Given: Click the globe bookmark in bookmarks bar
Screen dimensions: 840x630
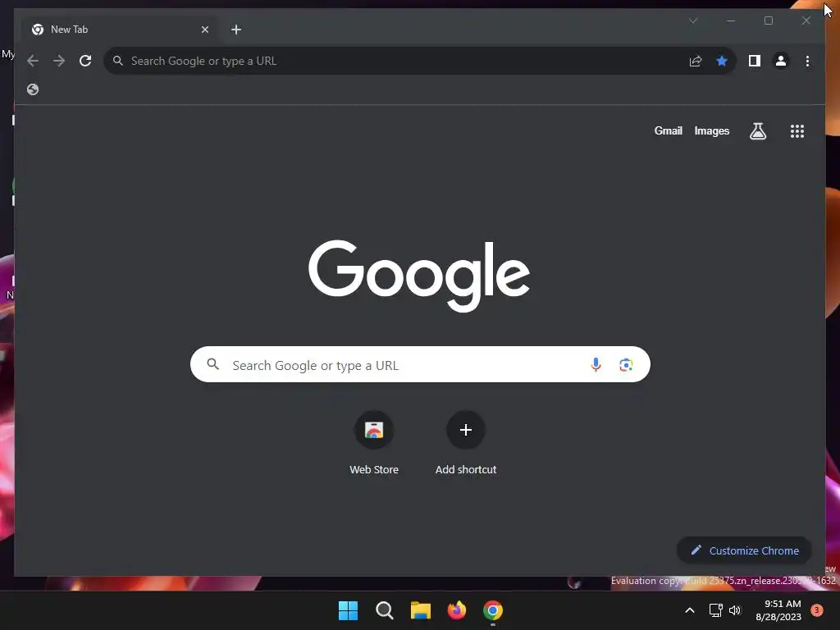Looking at the screenshot, I should [x=33, y=89].
